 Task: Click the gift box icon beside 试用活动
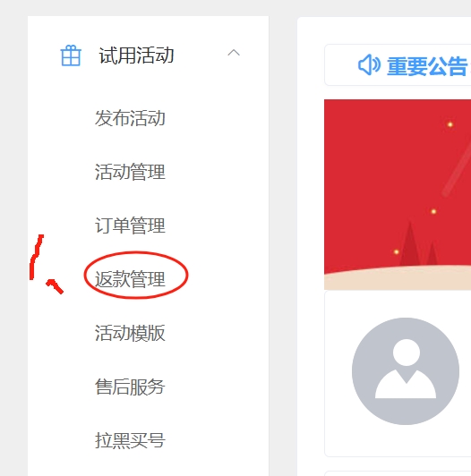point(71,55)
